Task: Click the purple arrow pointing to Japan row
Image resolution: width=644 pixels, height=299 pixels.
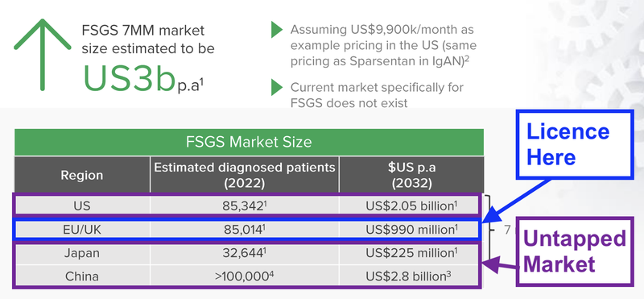Action: tap(502, 263)
